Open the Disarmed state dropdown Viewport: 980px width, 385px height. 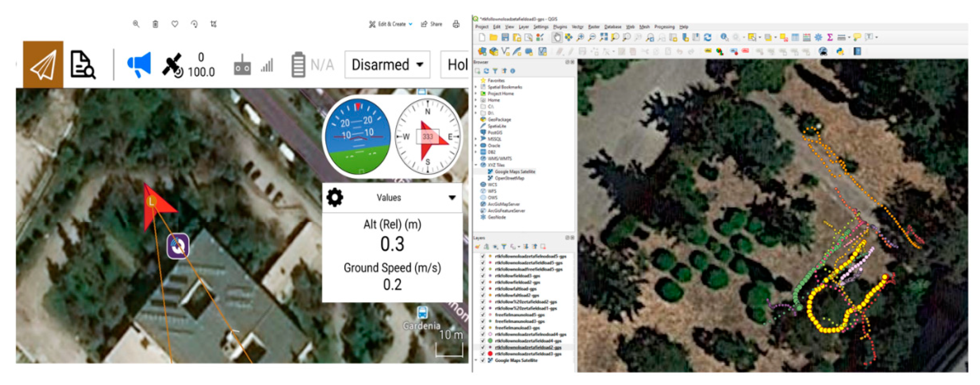point(387,65)
